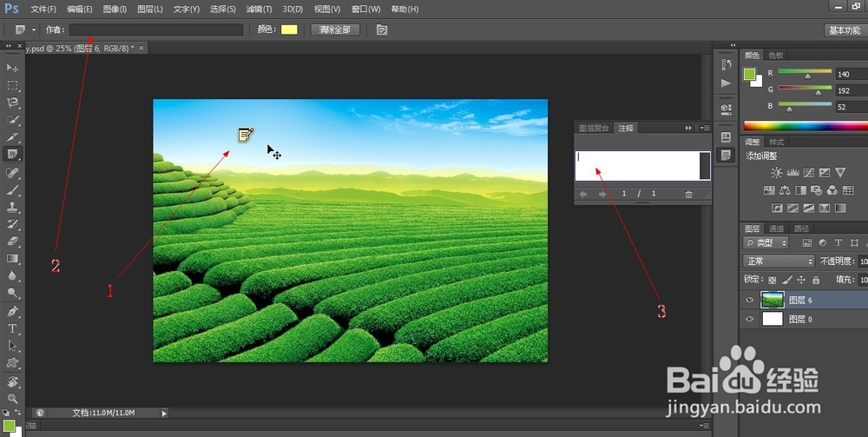The image size is (868, 437).
Task: Select the Path Selection tool
Action: coord(12,346)
